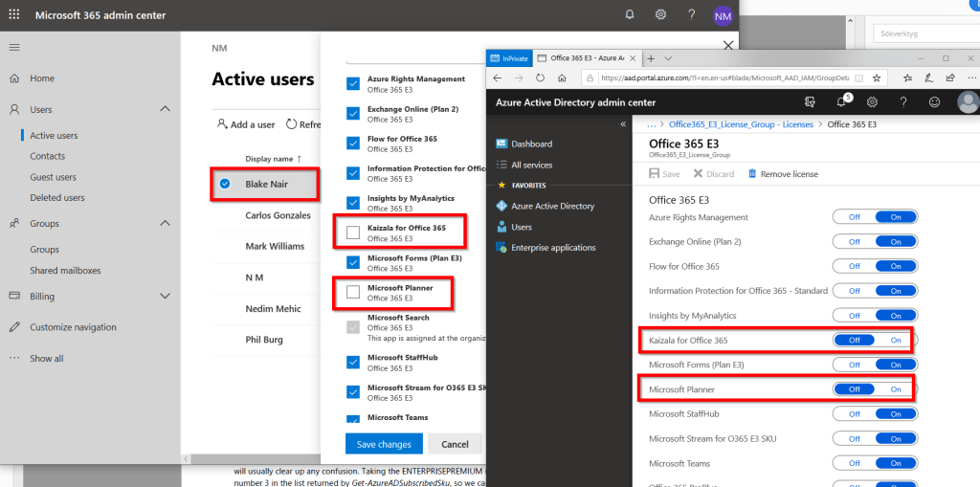Check Microsoft Planner checkbox
980x487 pixels.
coord(353,292)
